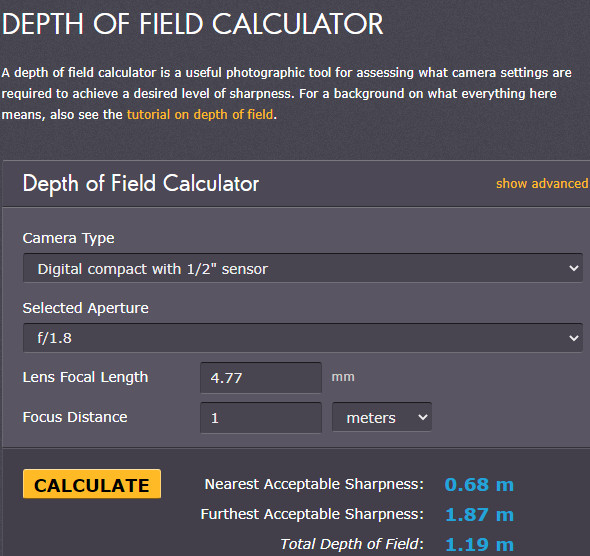590x556 pixels.
Task: Select the Furthest Acceptable Sharpness value 1.87 m
Action: click(479, 515)
